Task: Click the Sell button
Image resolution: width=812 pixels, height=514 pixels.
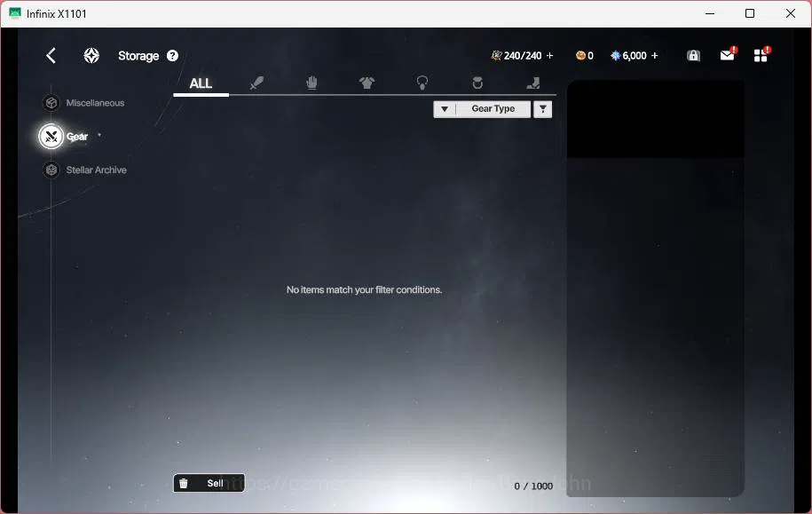Action: point(209,483)
